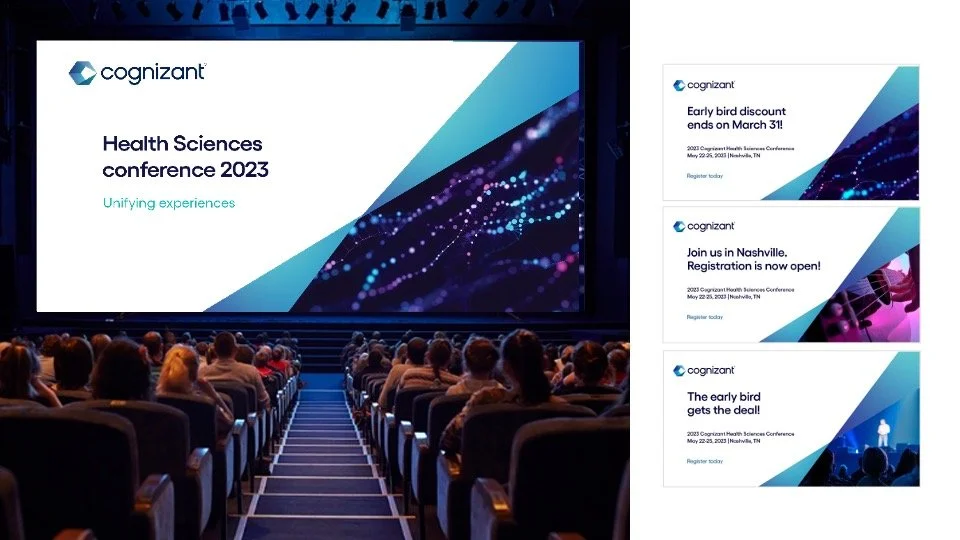Open the "Early bird discount" banner thumbnail
Screen dimensions: 960x540
(x=790, y=132)
